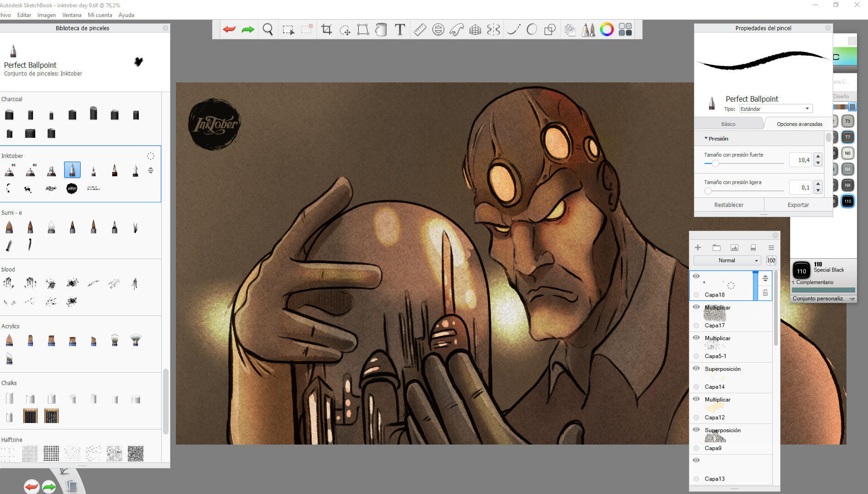Open the Tipo Estándar dropdown
The height and width of the screenshot is (494, 868).
pyautogui.click(x=775, y=109)
